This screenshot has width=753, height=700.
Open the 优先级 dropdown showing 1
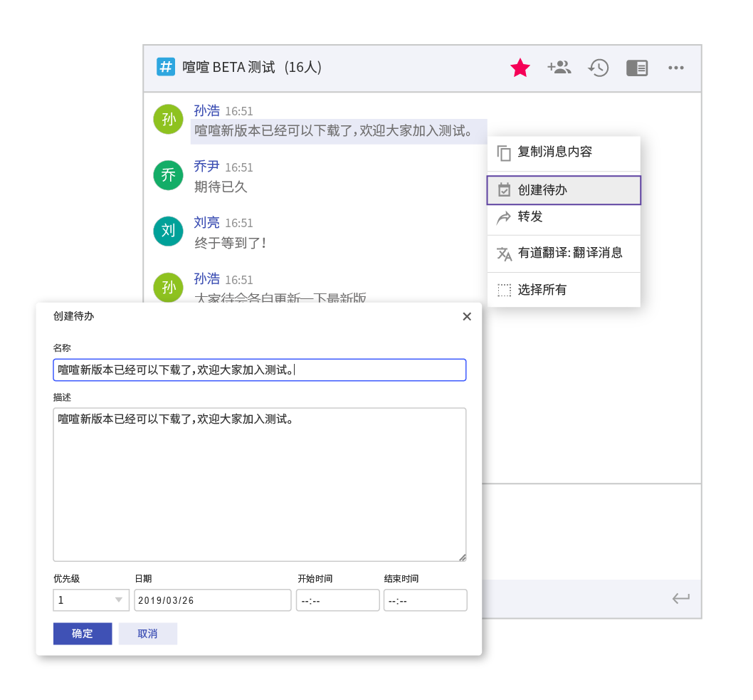(x=91, y=600)
